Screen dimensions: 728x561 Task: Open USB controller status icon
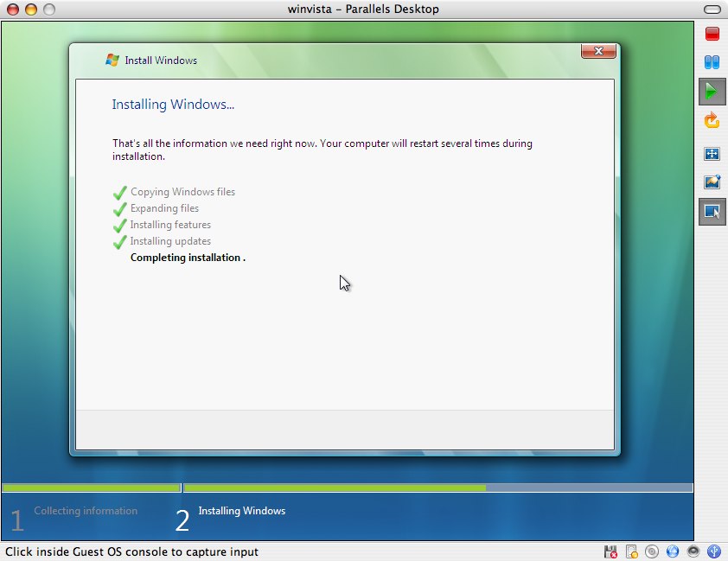713,551
